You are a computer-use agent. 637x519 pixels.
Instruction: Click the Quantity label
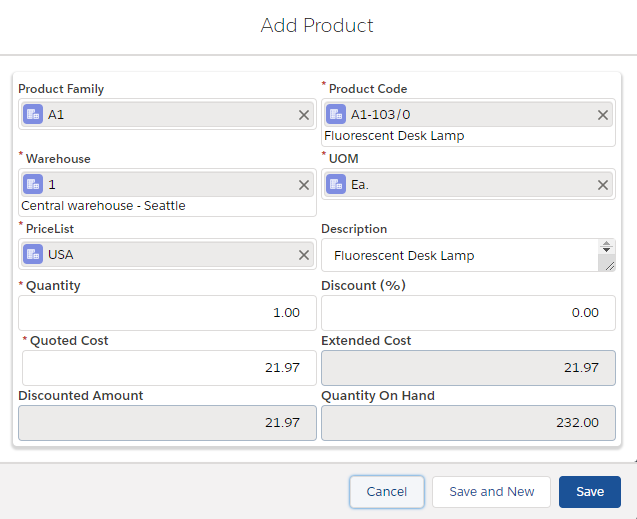[53, 286]
